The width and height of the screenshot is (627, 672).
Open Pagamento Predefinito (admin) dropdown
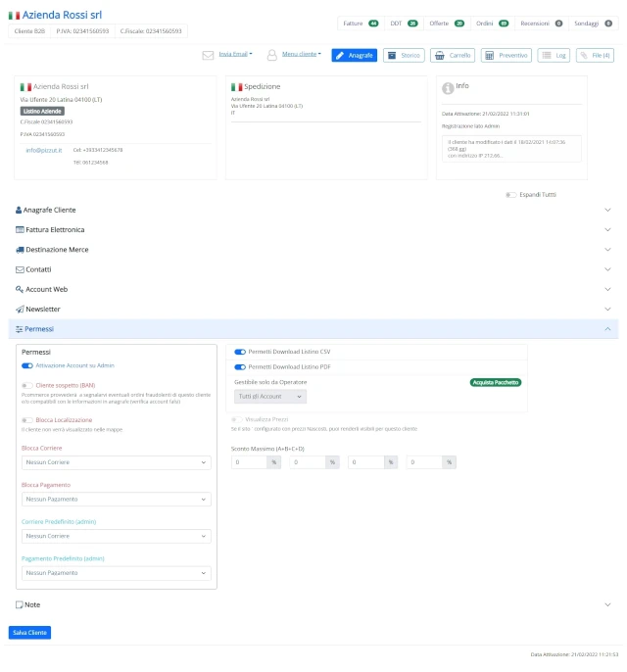pos(117,573)
